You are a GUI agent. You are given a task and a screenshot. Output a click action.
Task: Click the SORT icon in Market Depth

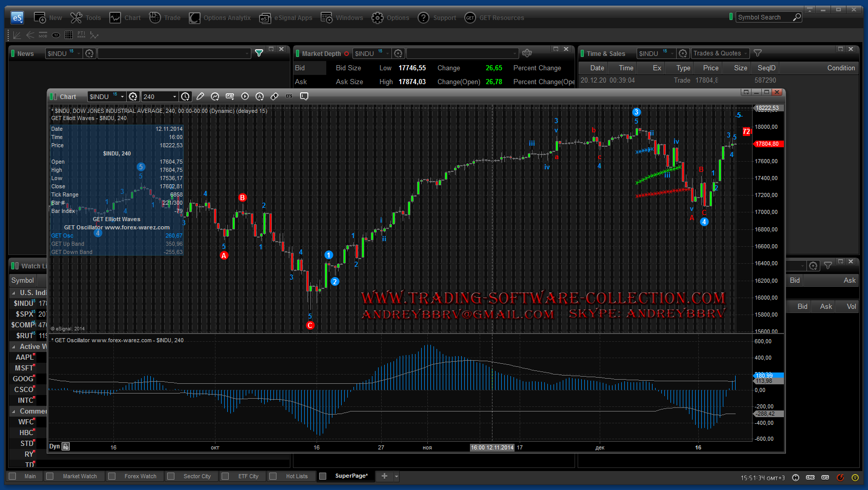pyautogui.click(x=527, y=53)
